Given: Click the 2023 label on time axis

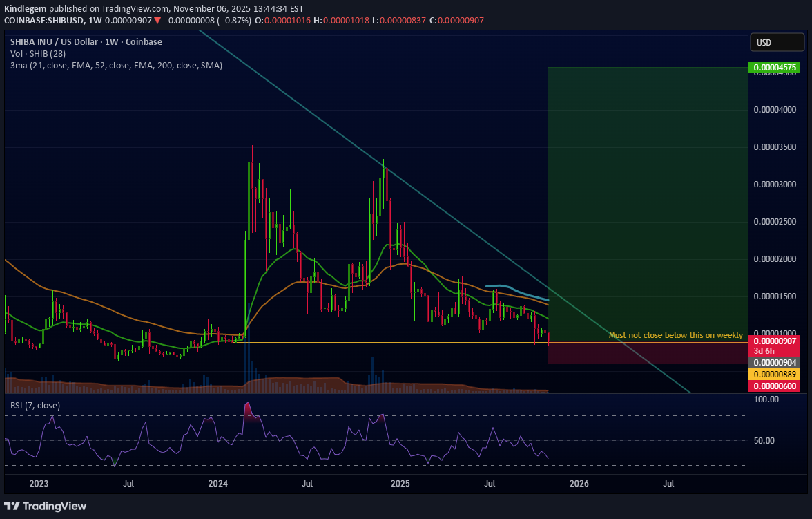Looking at the screenshot, I should (40, 484).
